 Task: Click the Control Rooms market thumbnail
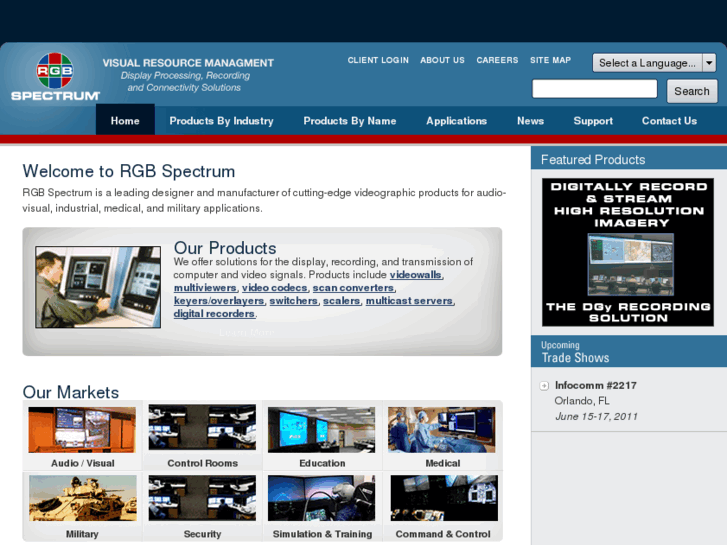(202, 427)
